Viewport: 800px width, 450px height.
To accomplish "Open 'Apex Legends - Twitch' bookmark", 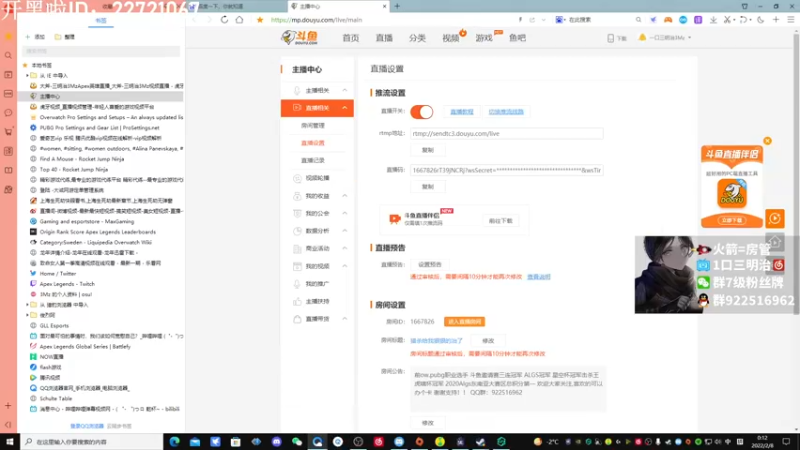I will pyautogui.click(x=67, y=284).
